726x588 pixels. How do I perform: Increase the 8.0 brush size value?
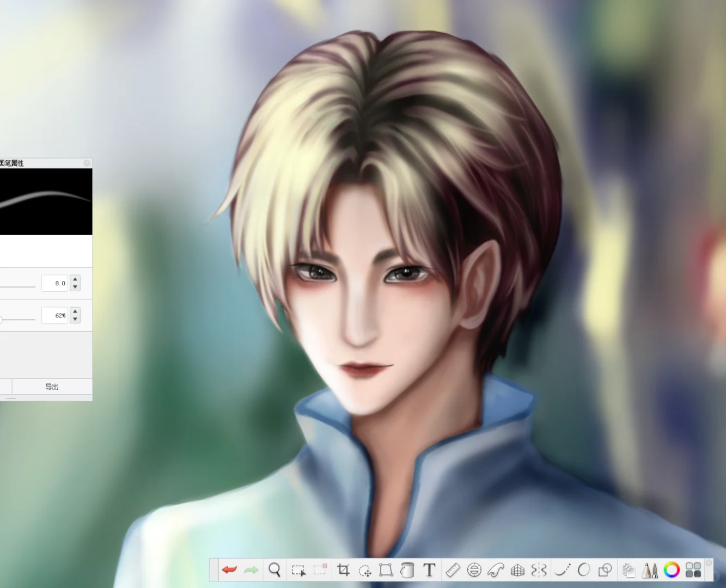click(75, 279)
